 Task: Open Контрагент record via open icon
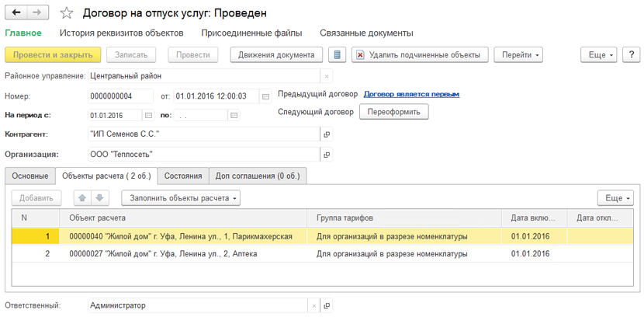pyautogui.click(x=327, y=134)
